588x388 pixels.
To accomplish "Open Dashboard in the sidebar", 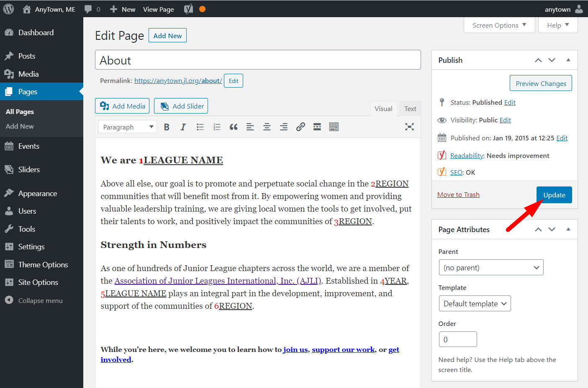I will 41,33.
